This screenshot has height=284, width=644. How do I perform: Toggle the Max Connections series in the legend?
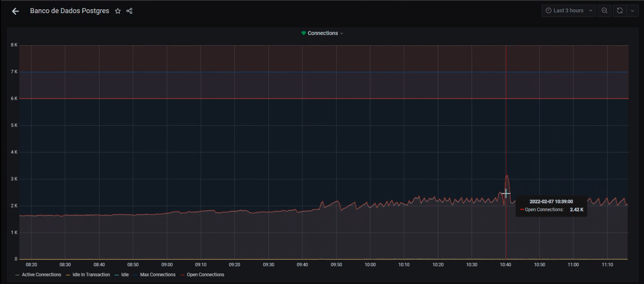tap(158, 275)
